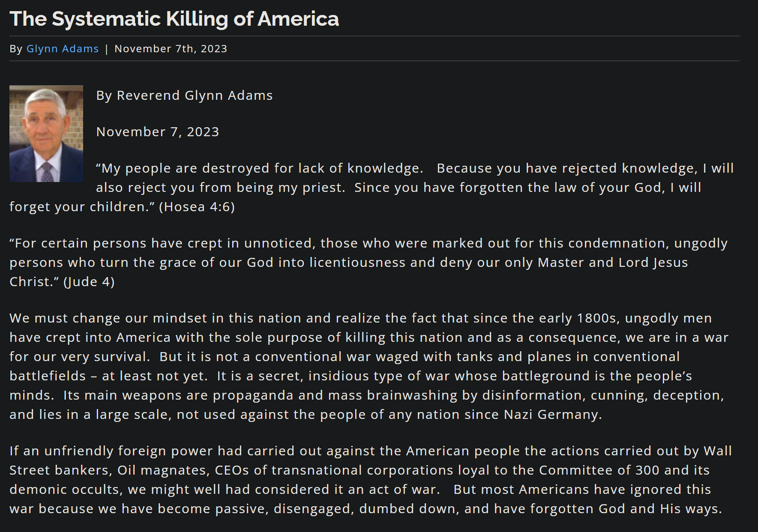
Task: Click the phrase demonic occults
Action: pos(65,489)
